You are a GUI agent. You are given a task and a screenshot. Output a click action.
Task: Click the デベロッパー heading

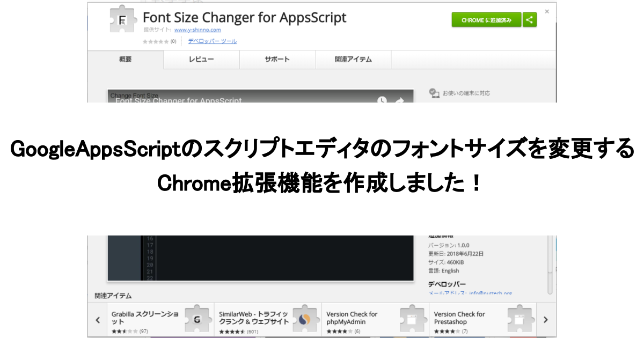pos(447,284)
